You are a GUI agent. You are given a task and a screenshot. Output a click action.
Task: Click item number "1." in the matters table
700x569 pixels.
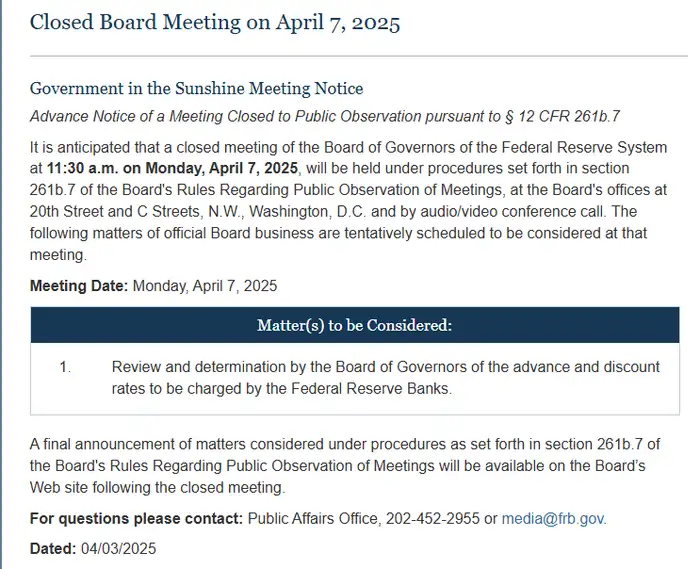(65, 367)
